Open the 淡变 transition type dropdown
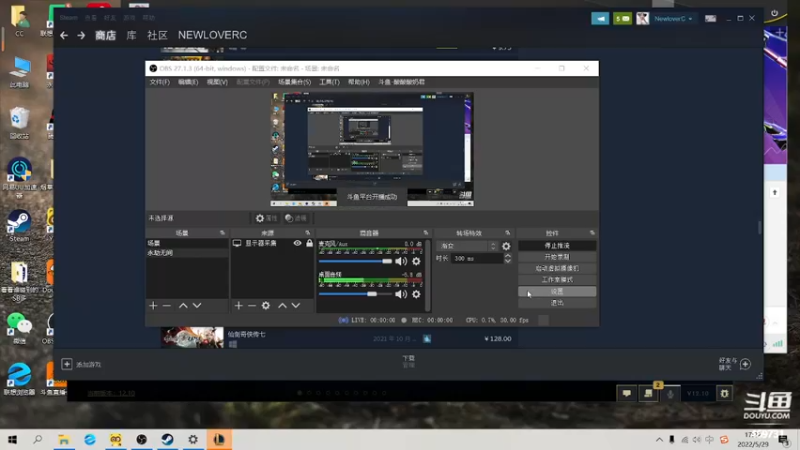The width and height of the screenshot is (800, 450). 467,246
